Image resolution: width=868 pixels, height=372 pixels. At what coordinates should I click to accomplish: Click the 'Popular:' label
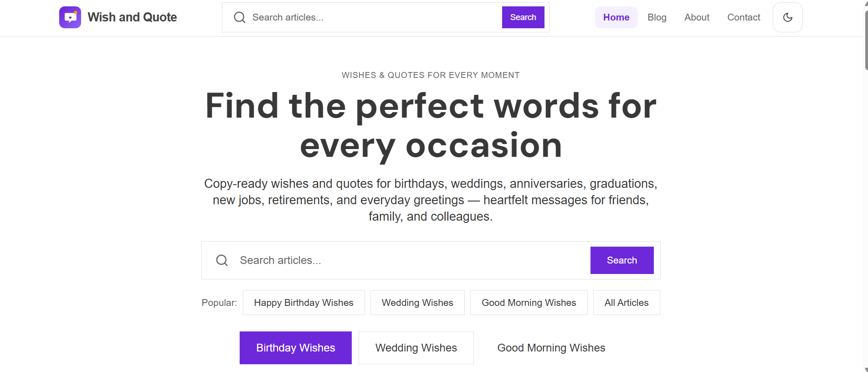(x=219, y=303)
